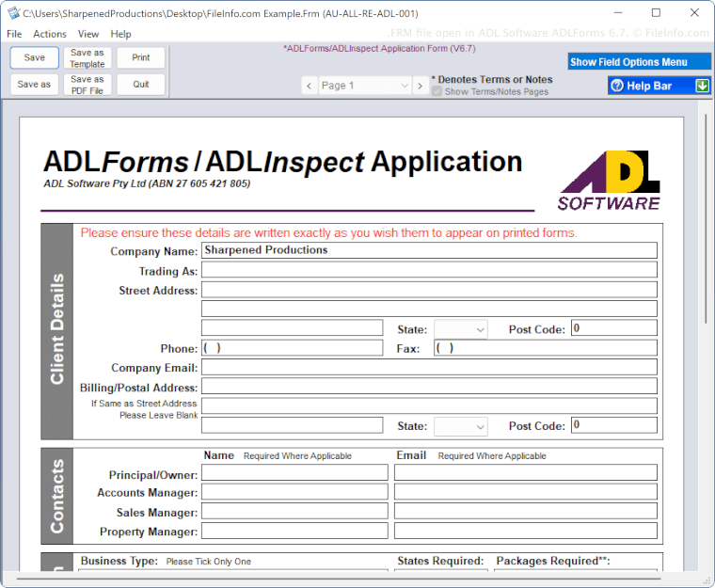Screen dimensions: 715x588
Task: Open the Page 1 dropdown
Action: (364, 86)
